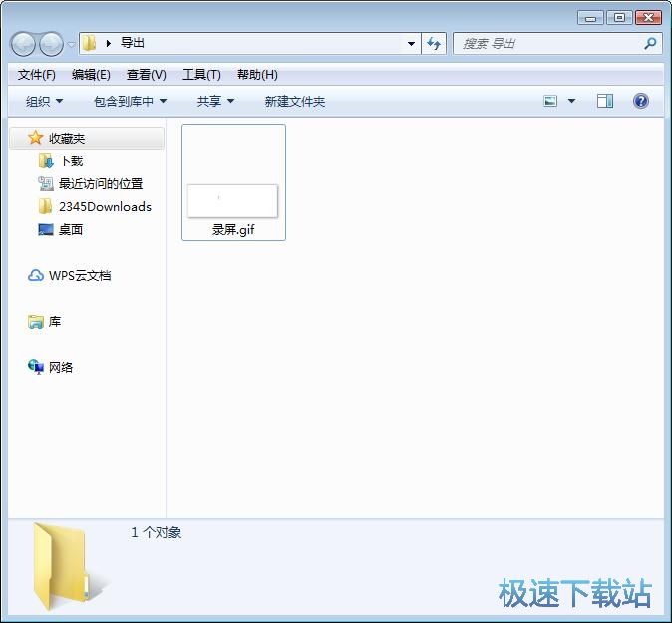Open 最近访问的位置 in favorites

coord(101,183)
